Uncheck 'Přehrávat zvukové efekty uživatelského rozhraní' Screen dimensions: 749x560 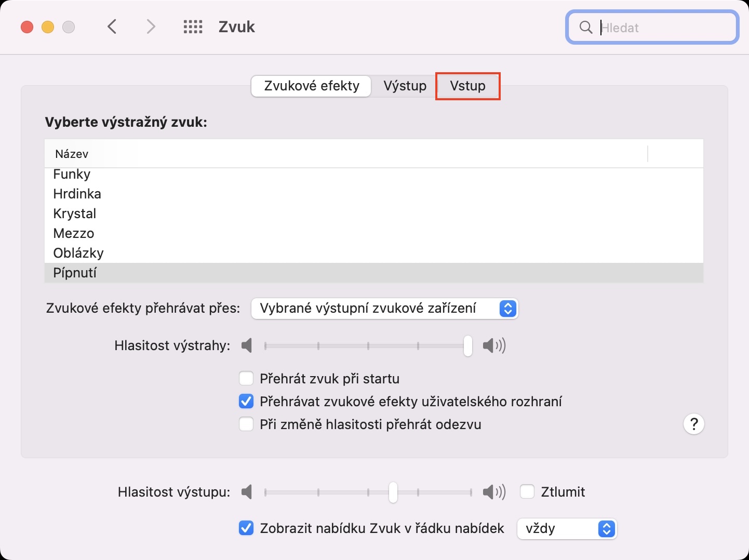click(246, 402)
